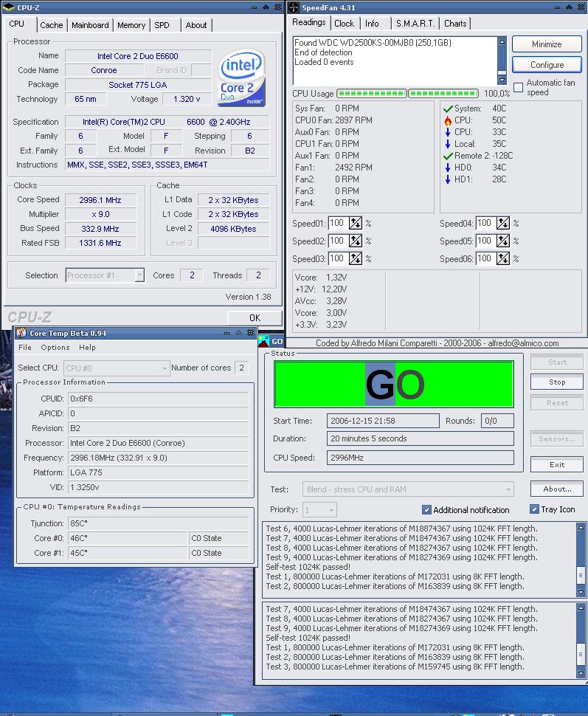Adjust the Speed04 spinner arrows
This screenshot has height=716, width=588.
[x=503, y=224]
